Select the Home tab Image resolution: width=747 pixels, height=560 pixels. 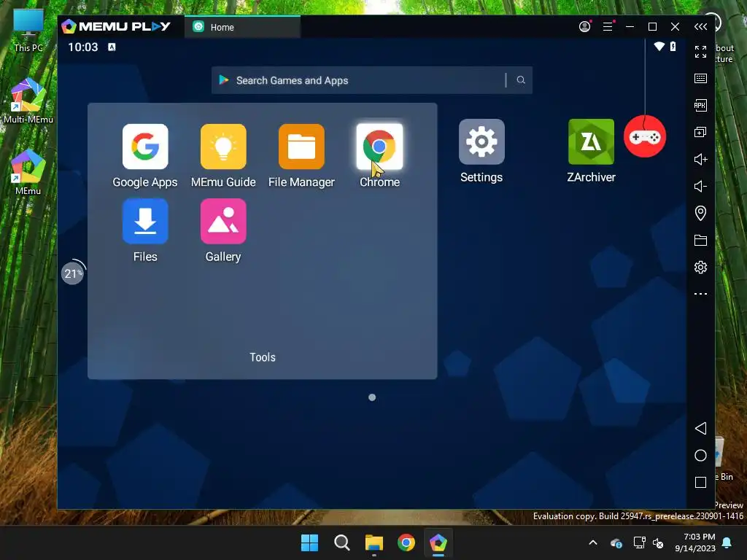242,27
